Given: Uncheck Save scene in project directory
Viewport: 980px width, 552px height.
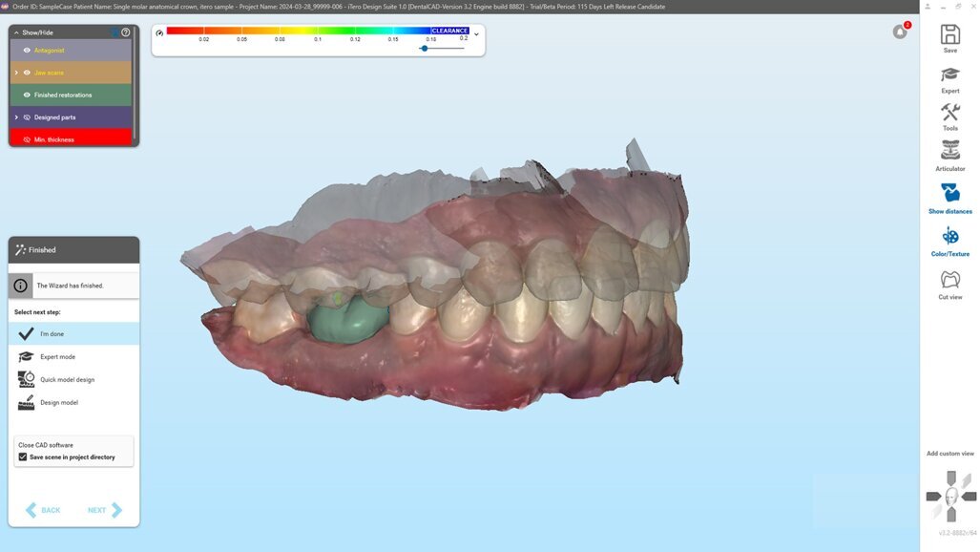Looking at the screenshot, I should tap(22, 456).
